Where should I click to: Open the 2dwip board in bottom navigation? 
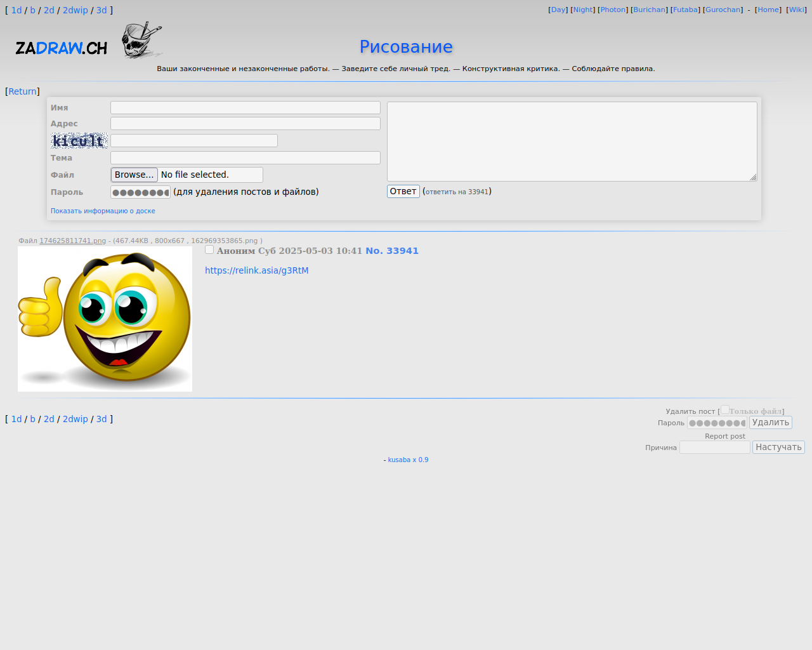75,419
